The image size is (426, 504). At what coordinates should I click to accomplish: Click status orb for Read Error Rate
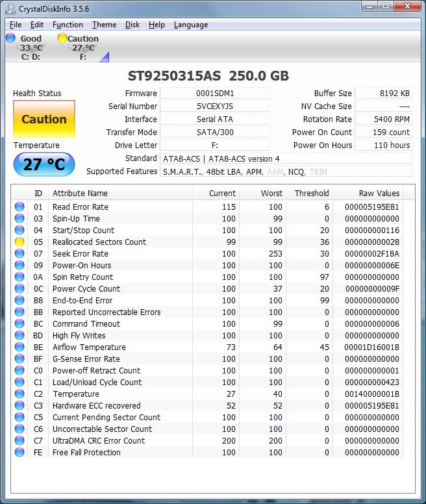point(19,207)
